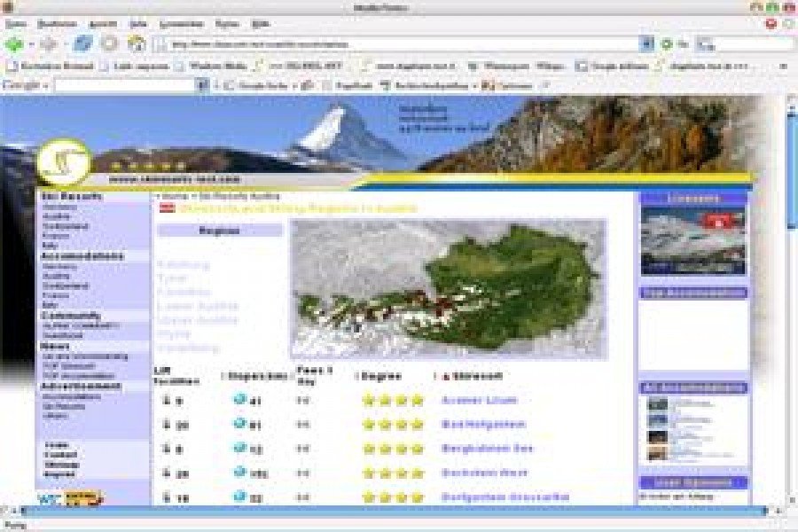Viewport: 798px width, 532px height.
Task: Click Austria under Accommodations in sidebar
Action: pos(56,276)
